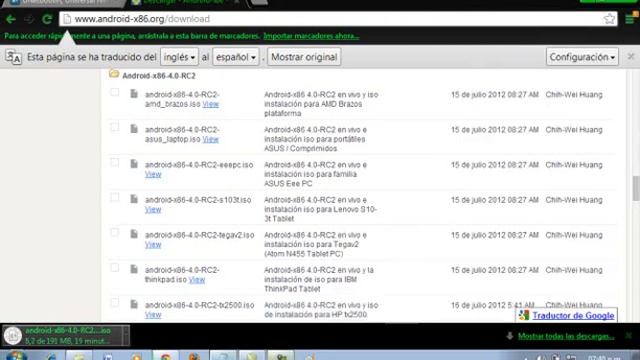Open View link for eeepc.iso
The width and height of the screenshot is (640, 360).
[153, 175]
